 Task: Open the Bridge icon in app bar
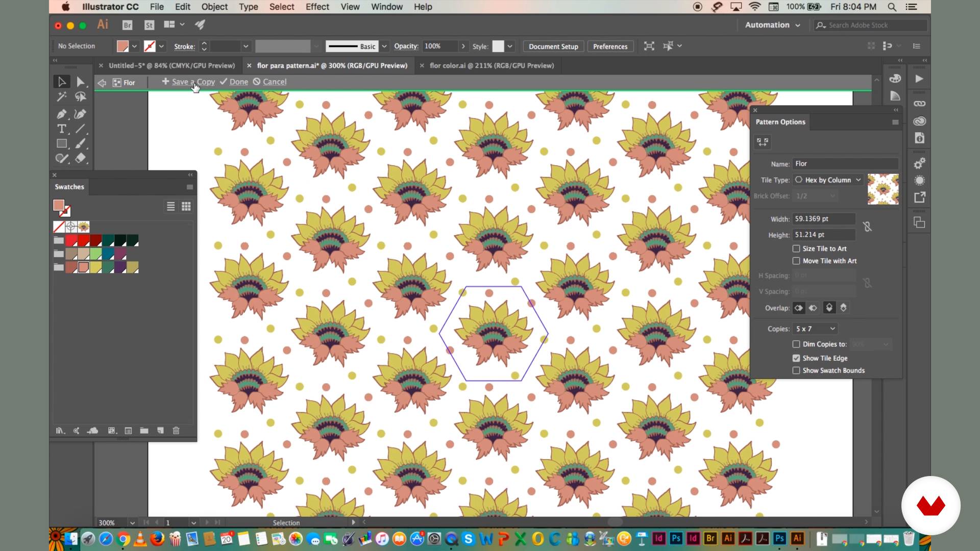[x=127, y=25]
